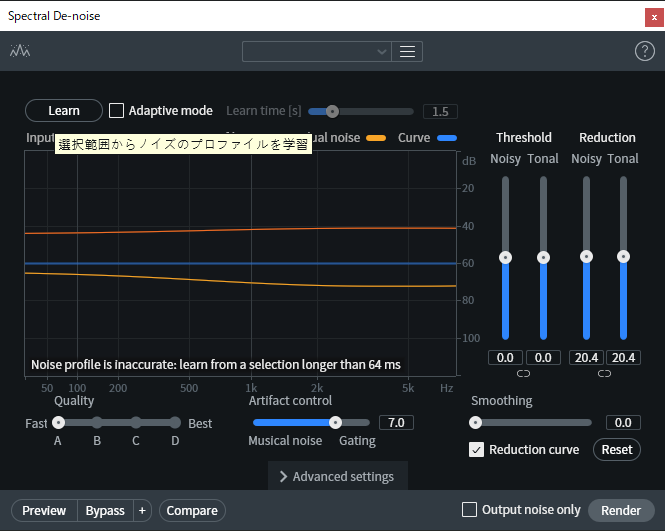
Task: Click the Reset button
Action: [x=617, y=450]
